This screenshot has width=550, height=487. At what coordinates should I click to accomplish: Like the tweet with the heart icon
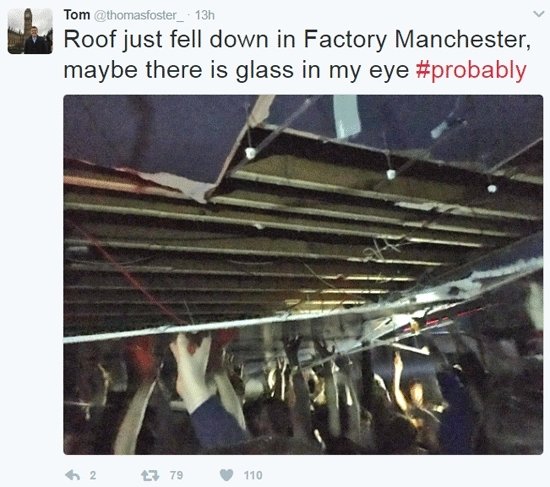tap(227, 475)
